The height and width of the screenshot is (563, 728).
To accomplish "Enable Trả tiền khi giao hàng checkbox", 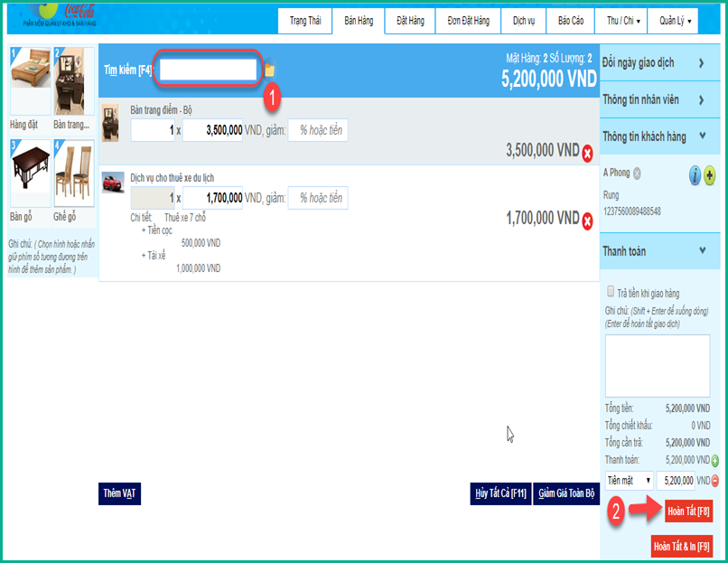I will click(611, 292).
